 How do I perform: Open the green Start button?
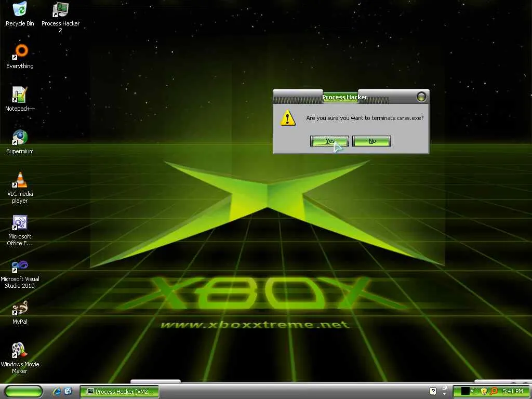pyautogui.click(x=23, y=391)
